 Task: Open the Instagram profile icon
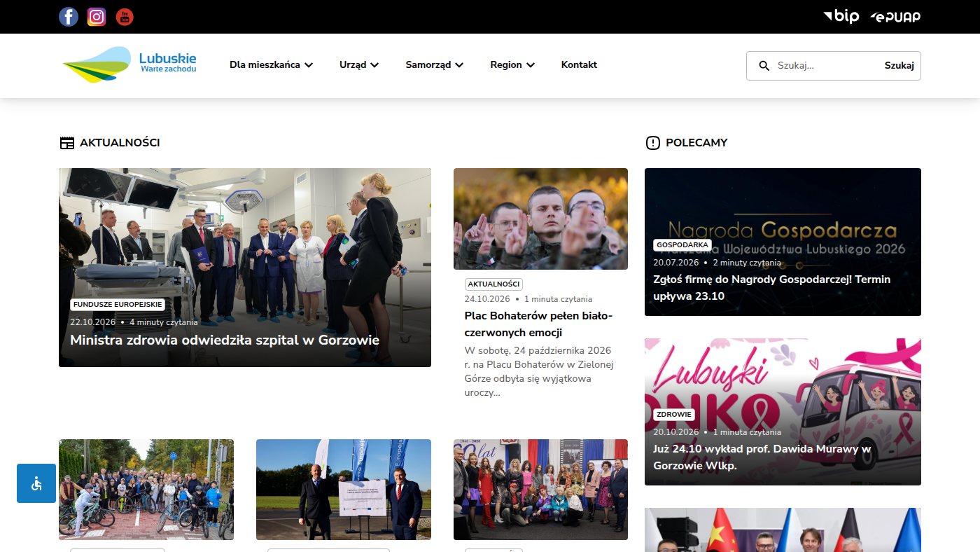pos(97,17)
